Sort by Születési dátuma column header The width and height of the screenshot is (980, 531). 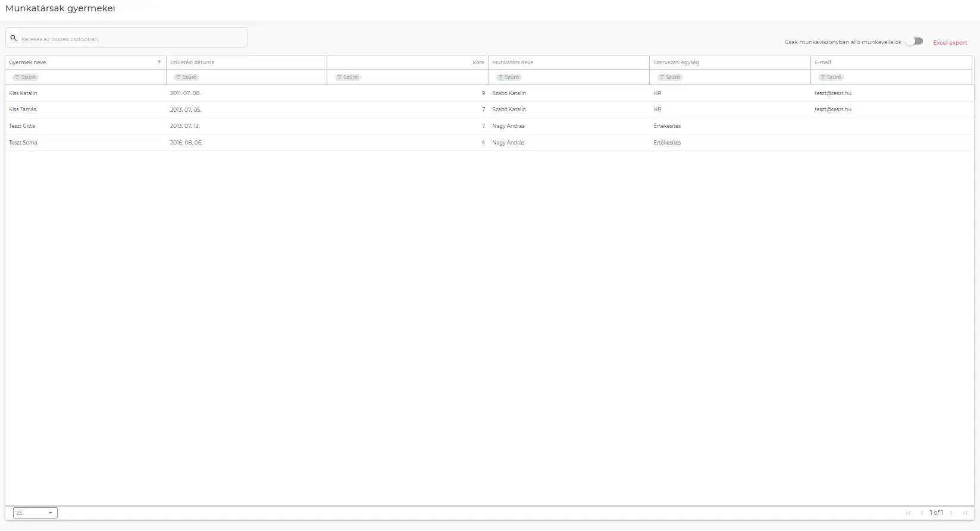pos(192,62)
